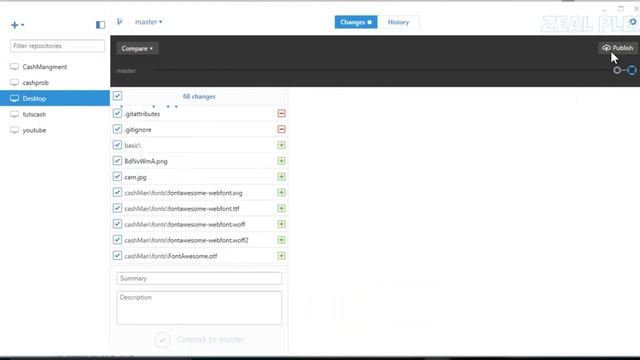Uncheck the .gitattributes file checkbox
Image resolution: width=640 pixels, height=360 pixels.
pos(118,113)
